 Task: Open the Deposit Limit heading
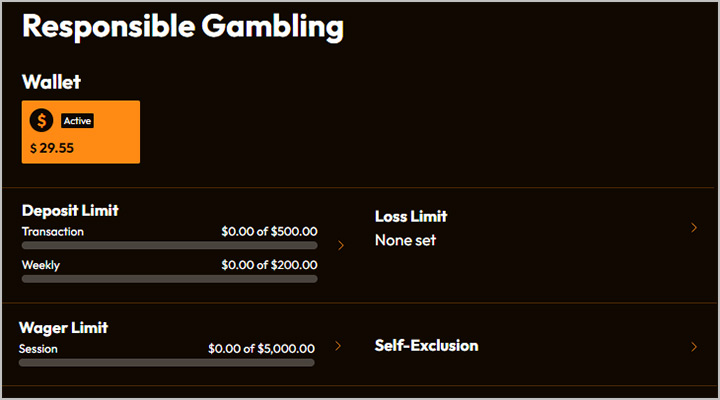pos(70,210)
